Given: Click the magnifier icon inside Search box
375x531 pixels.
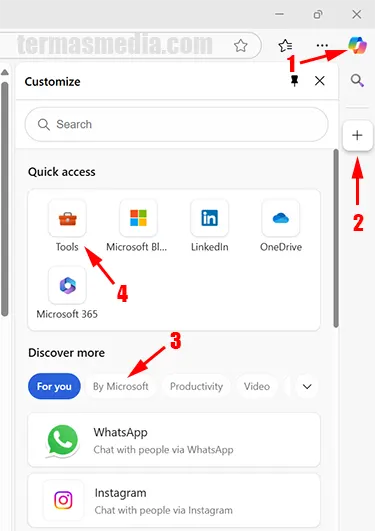Looking at the screenshot, I should (x=44, y=125).
